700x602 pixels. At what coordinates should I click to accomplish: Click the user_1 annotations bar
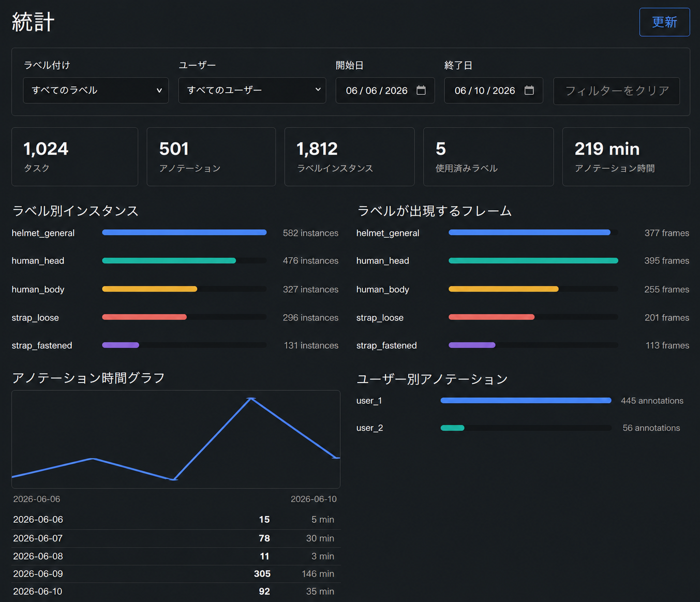[x=526, y=400]
